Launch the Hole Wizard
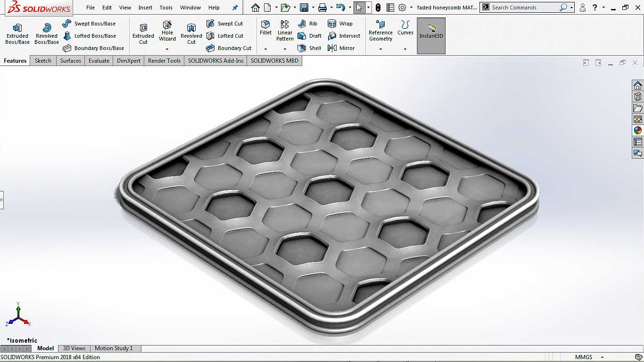The image size is (644, 362). click(x=167, y=31)
